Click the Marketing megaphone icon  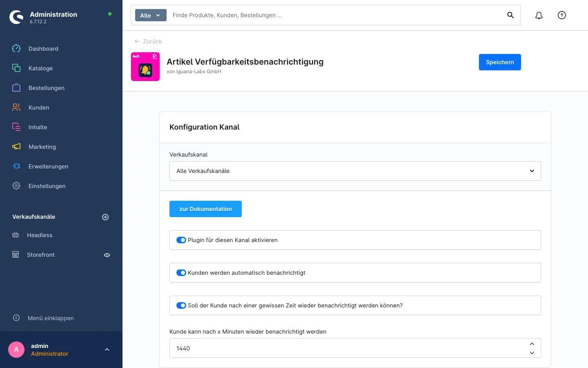[16, 147]
